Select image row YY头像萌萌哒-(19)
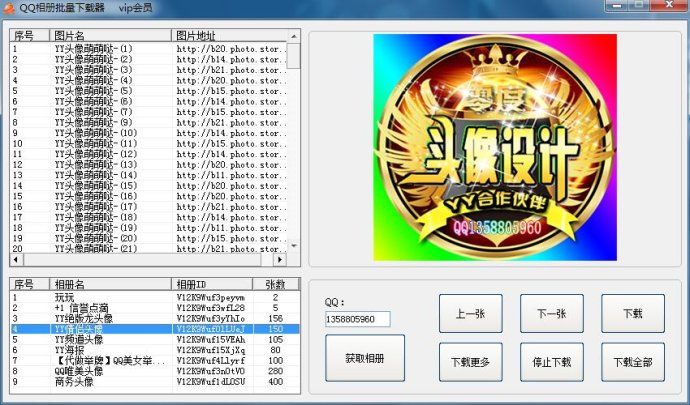690x405 pixels. pos(149,228)
